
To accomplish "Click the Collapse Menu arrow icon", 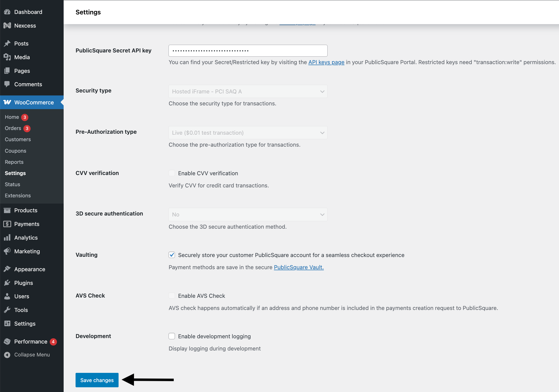I will point(7,355).
